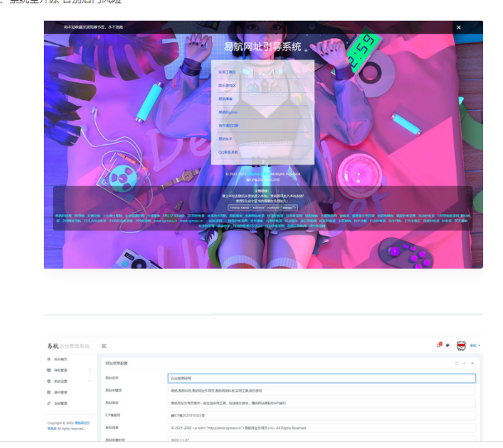
Task: Click the fullscreen icon on the config card
Action: coord(457,363)
